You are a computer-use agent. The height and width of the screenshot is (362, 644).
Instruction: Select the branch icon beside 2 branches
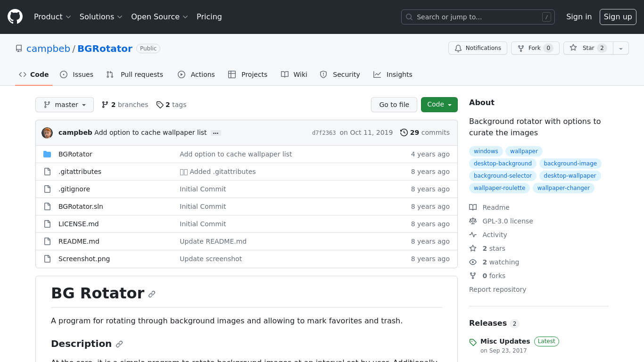105,105
